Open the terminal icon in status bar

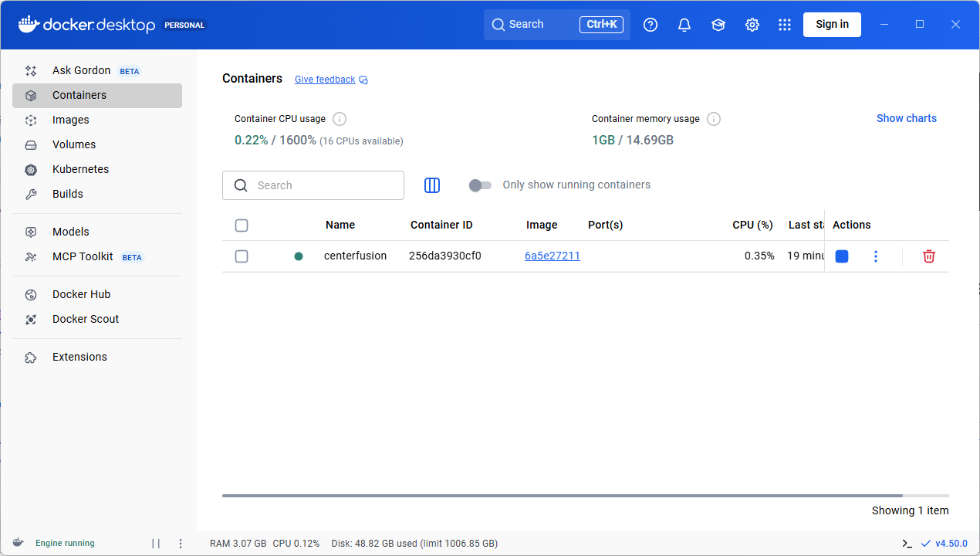(907, 544)
